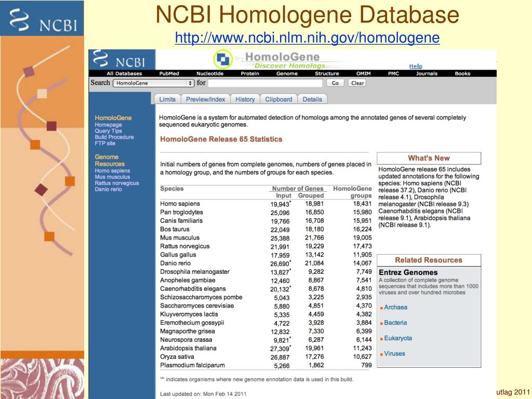This screenshot has height=399, width=532.
Task: Open Homepage in the sidebar
Action: click(x=108, y=125)
